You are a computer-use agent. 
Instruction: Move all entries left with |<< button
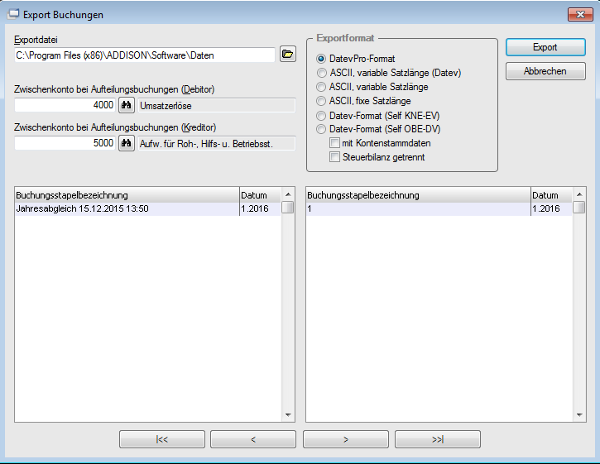pos(162,439)
